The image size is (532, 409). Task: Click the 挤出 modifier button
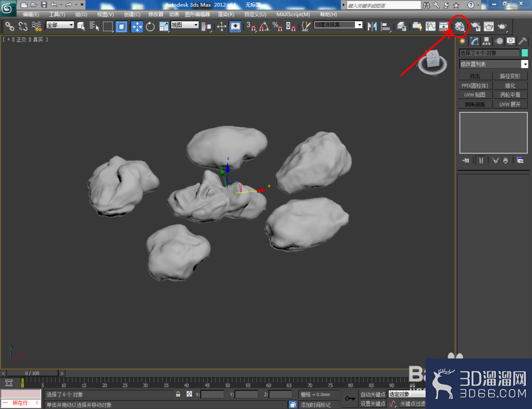point(475,76)
